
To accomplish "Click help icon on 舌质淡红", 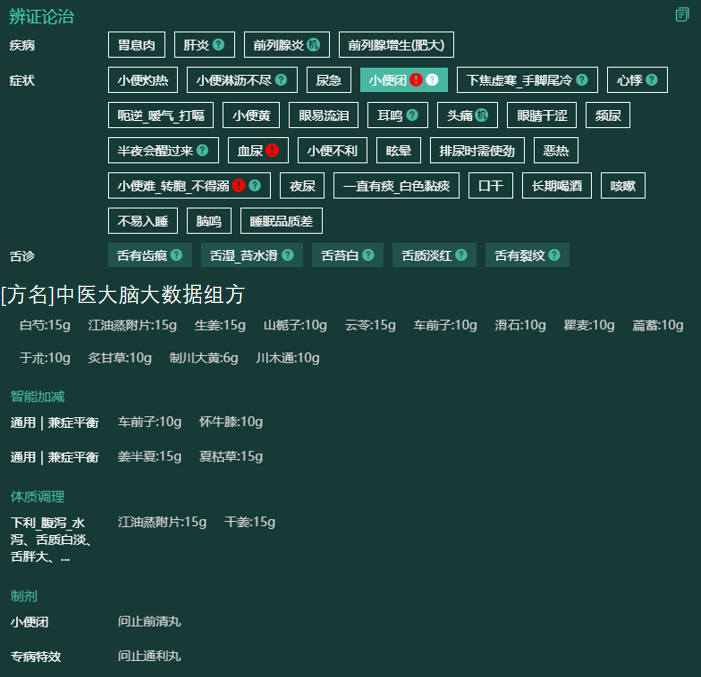I will (461, 255).
